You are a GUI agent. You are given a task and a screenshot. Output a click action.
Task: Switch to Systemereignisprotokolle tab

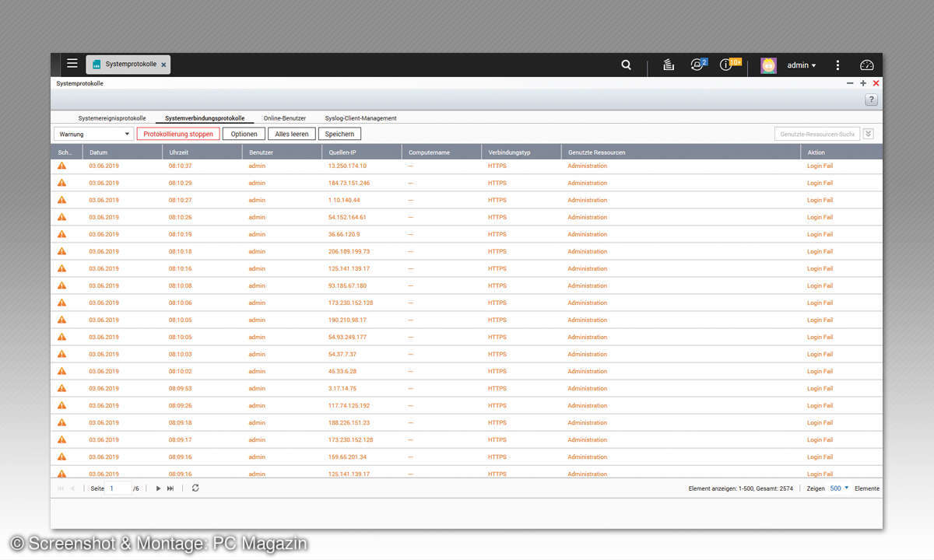[x=112, y=118]
